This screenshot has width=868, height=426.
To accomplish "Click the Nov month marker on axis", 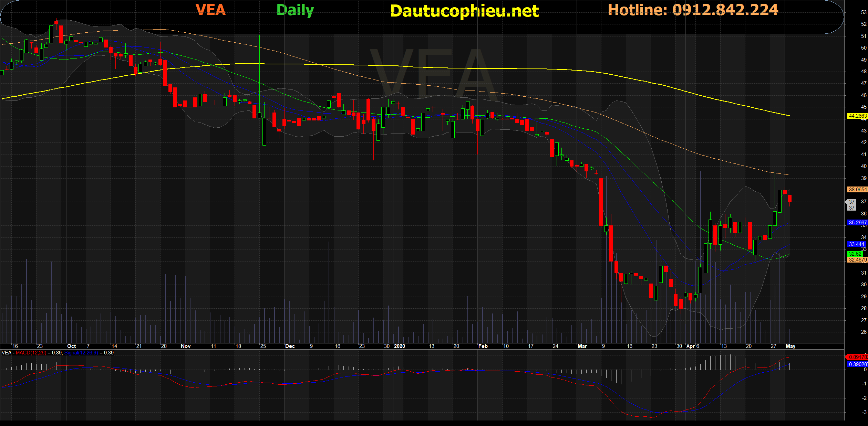I will pyautogui.click(x=186, y=346).
